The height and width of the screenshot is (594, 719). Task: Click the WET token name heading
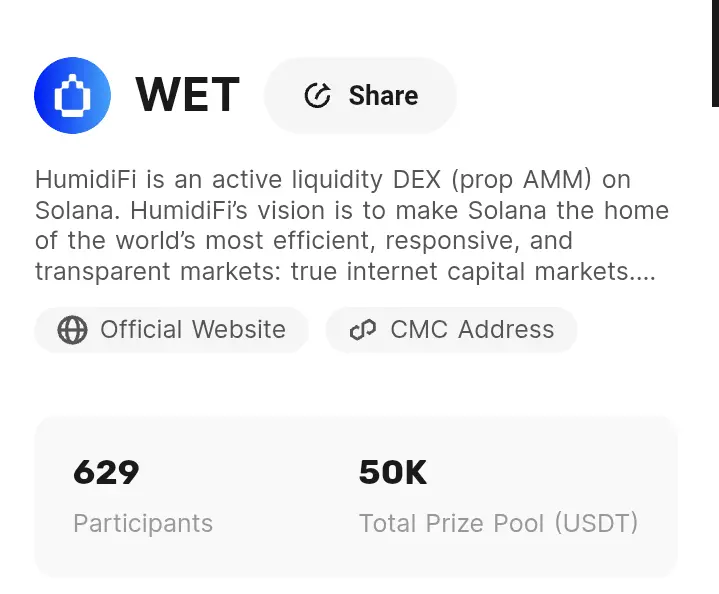pos(187,96)
